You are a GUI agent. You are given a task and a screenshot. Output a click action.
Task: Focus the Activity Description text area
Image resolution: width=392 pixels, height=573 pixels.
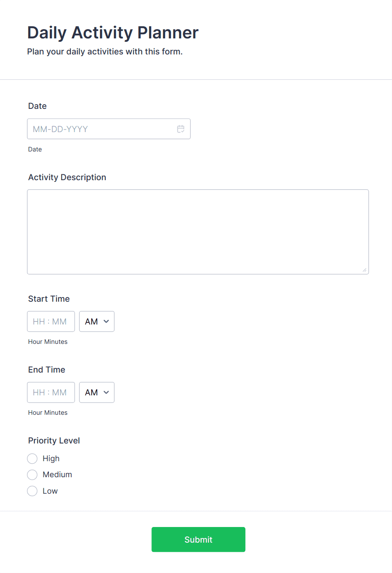pos(198,232)
